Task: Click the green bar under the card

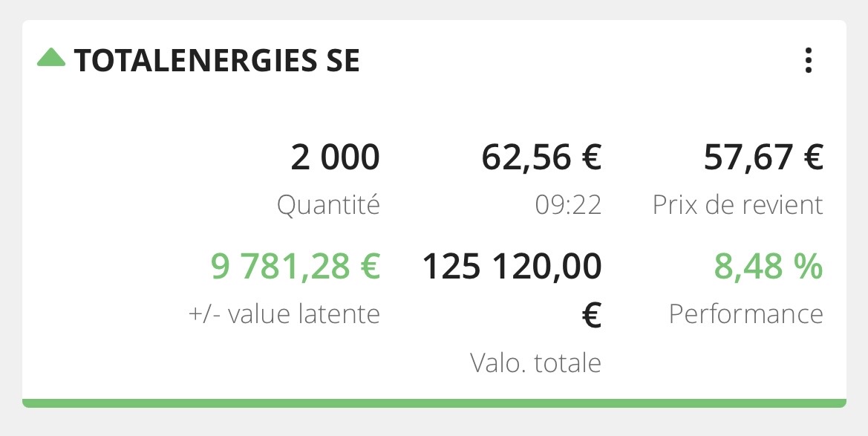Action: coord(434,403)
